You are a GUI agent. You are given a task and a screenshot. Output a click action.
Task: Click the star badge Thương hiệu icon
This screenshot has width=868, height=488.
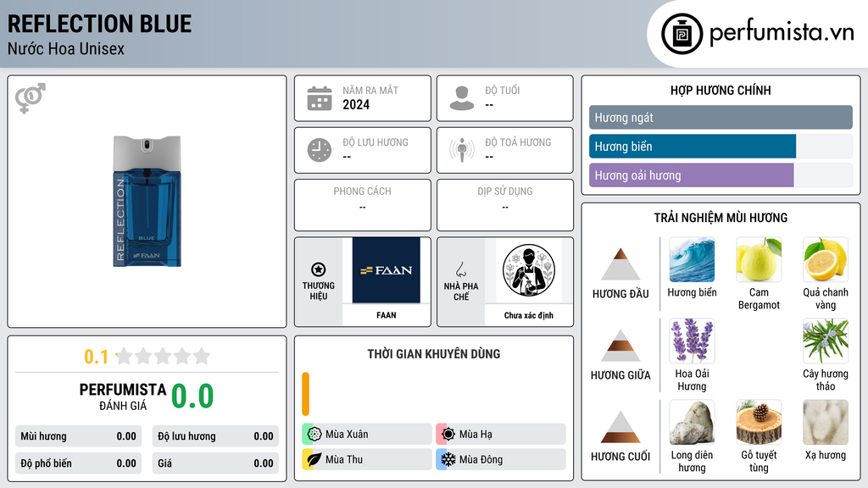coord(319,269)
